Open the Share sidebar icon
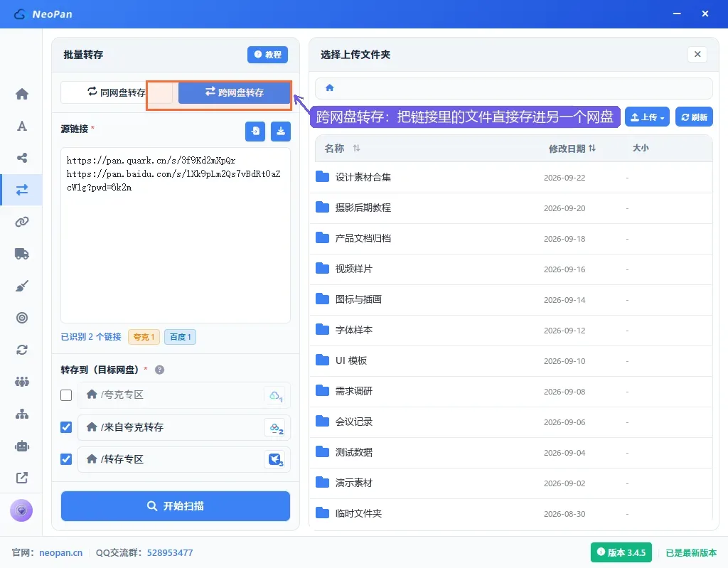The height and width of the screenshot is (568, 728). pos(22,158)
